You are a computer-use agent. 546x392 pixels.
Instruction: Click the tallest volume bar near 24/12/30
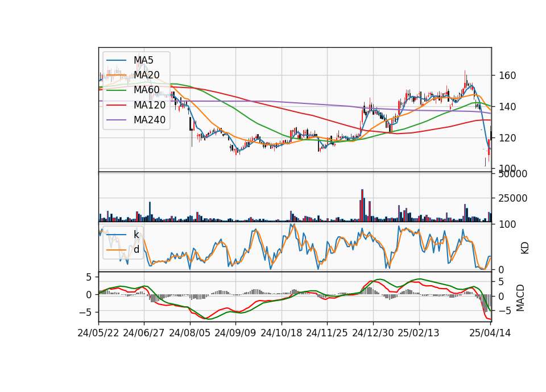click(362, 205)
